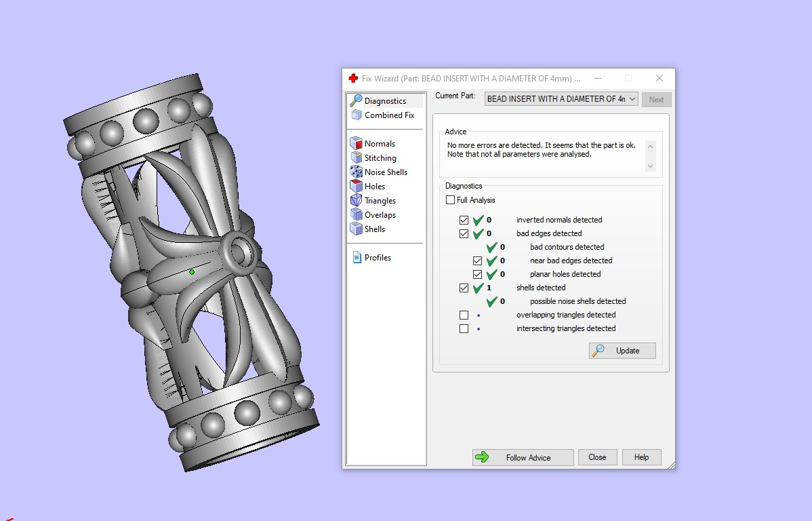Close Fix Wizard with X button
The width and height of the screenshot is (812, 521).
coord(659,78)
